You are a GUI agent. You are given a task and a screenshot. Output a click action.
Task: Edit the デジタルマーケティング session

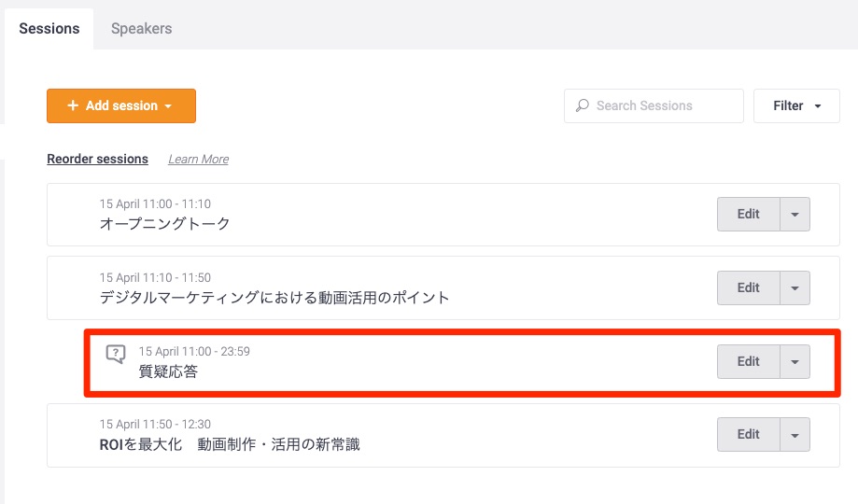(x=748, y=287)
